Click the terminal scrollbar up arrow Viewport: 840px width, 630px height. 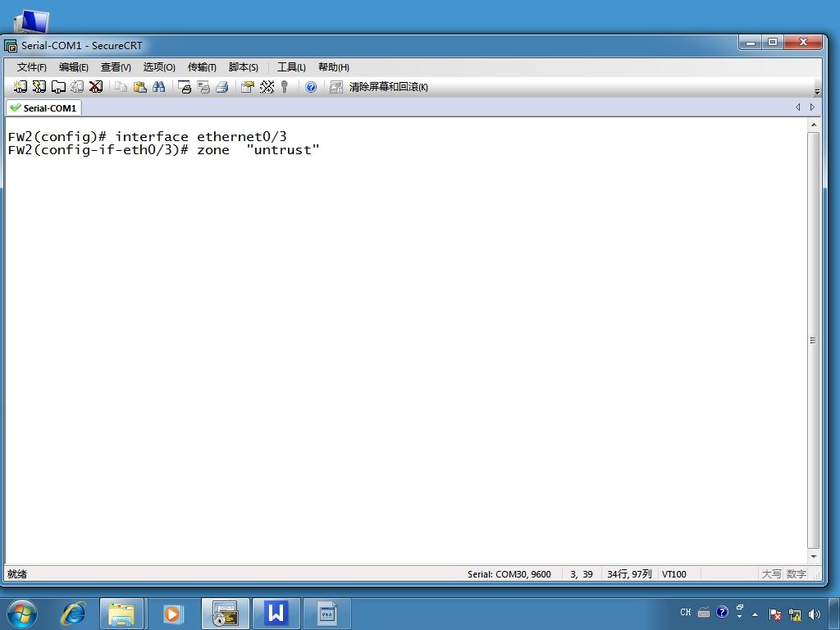814,125
